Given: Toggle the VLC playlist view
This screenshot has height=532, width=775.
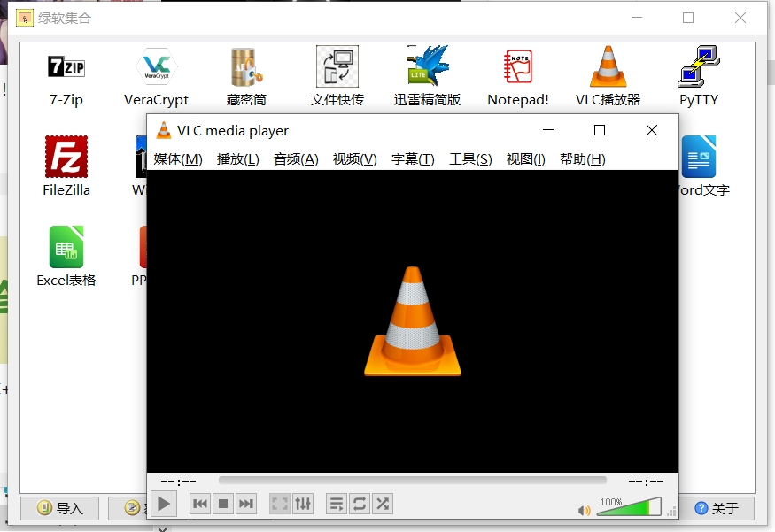Looking at the screenshot, I should click(x=337, y=504).
